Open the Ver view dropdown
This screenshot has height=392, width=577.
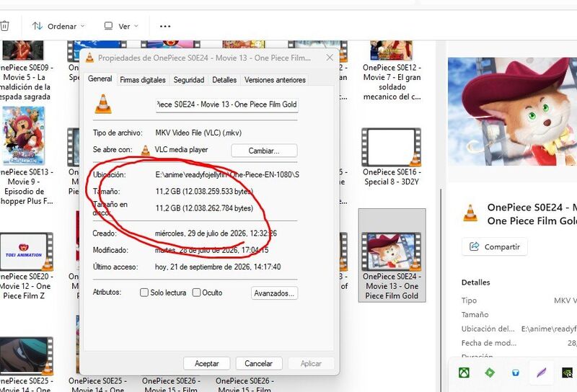point(121,26)
